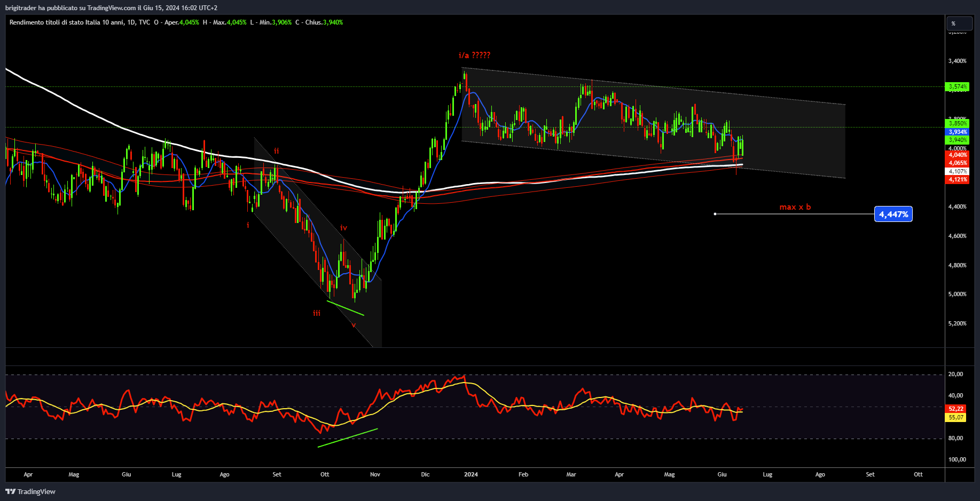Select the red 'ii' wave label
Screen dimensions: 980x501
tap(276, 151)
